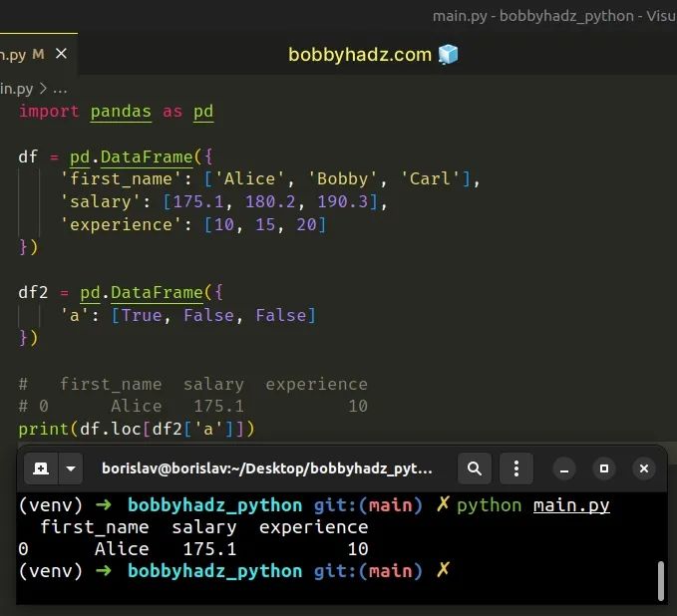The height and width of the screenshot is (616, 677).
Task: Click value 175.1 in salary list
Action: click(x=198, y=201)
